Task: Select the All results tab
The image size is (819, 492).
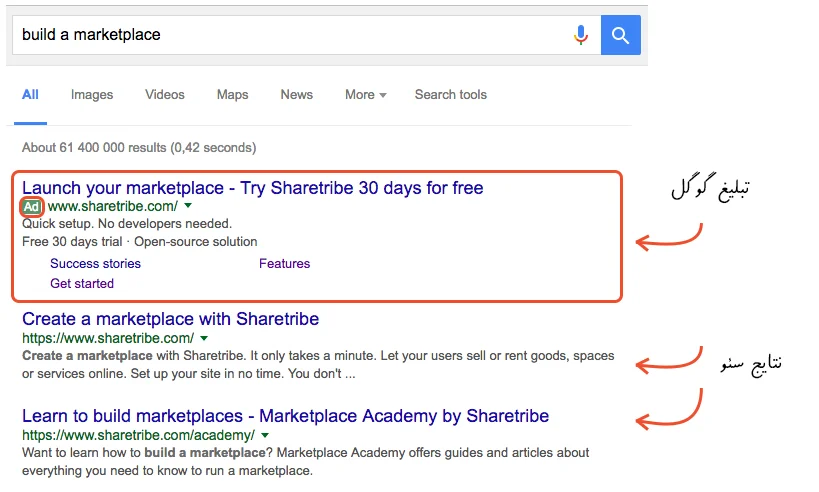Action: click(x=31, y=95)
